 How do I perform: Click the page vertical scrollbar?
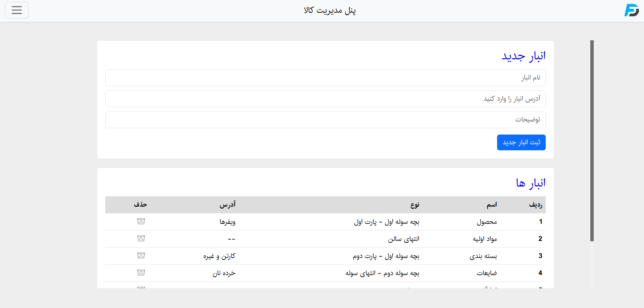592,141
